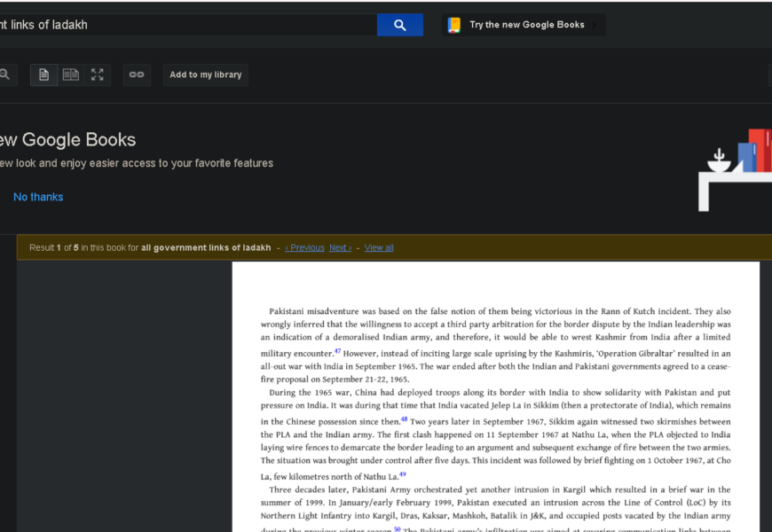Open footnote 48 reference
The height and width of the screenshot is (532, 772).
tap(404, 419)
